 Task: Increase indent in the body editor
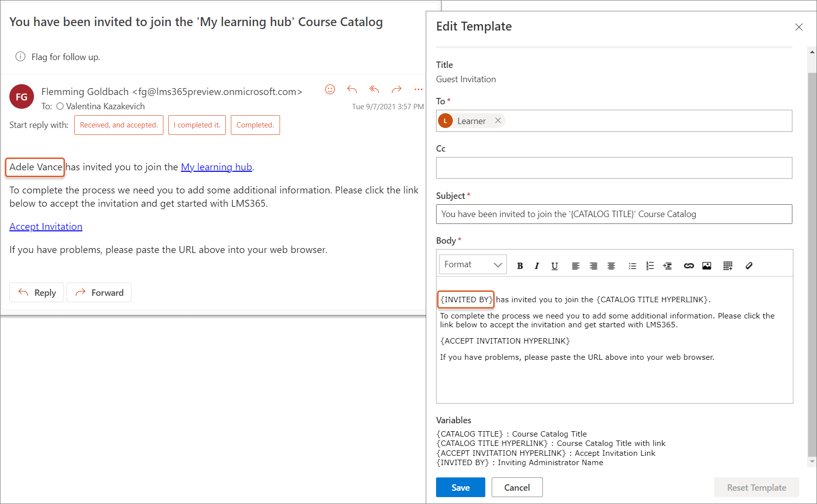667,266
